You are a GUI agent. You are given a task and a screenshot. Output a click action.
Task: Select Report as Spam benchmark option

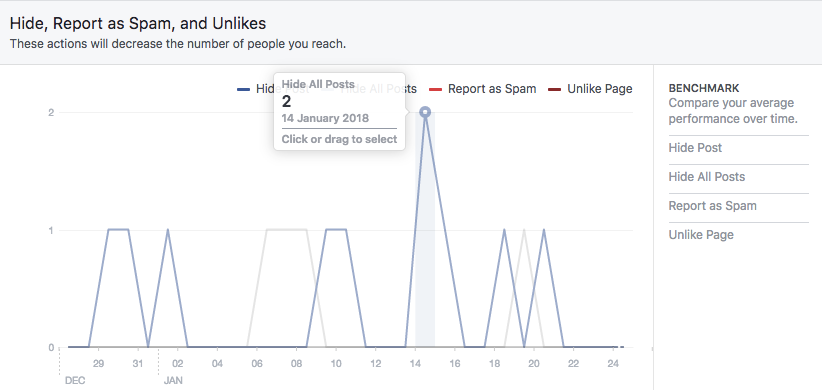[712, 205]
